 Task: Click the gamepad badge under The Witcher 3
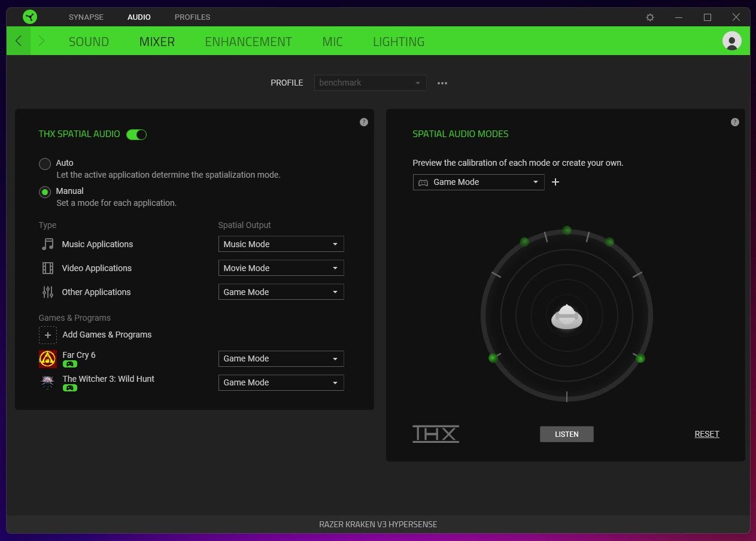pos(69,388)
